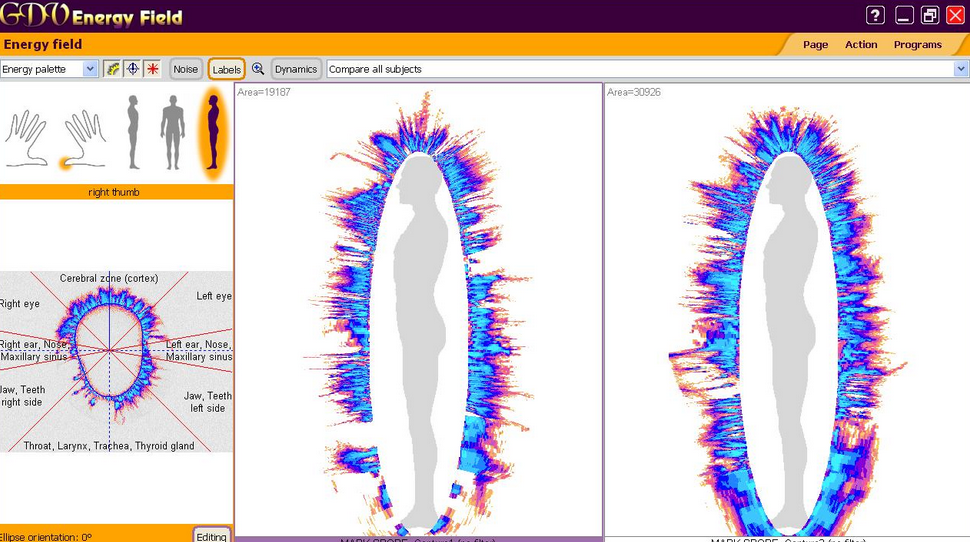The width and height of the screenshot is (970, 542).
Task: Choose the gray side-view body silhouette
Action: click(132, 132)
